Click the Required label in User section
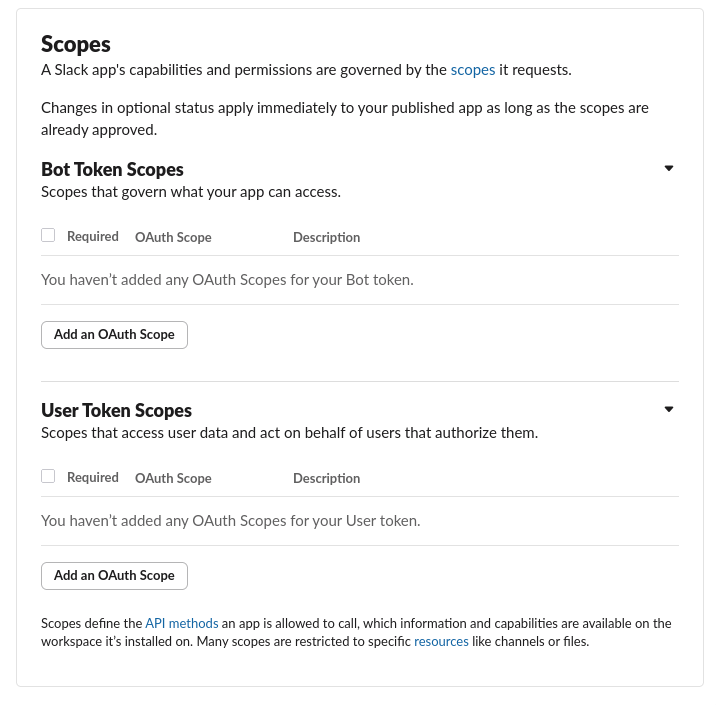 [x=93, y=478]
